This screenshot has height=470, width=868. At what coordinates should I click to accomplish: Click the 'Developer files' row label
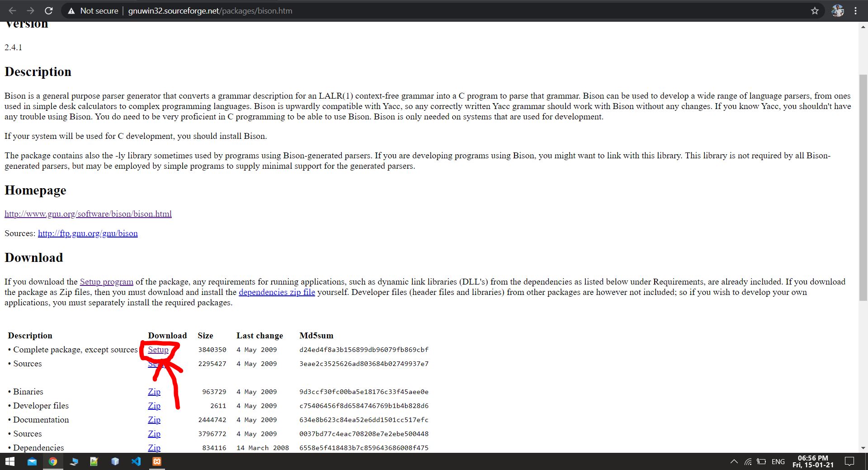coord(41,405)
